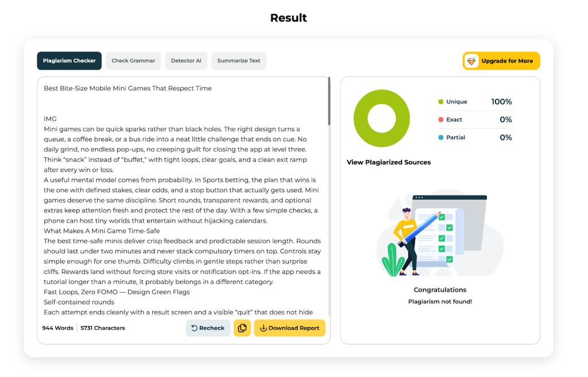
Task: Select the Detector AI tab
Action: [x=186, y=61]
